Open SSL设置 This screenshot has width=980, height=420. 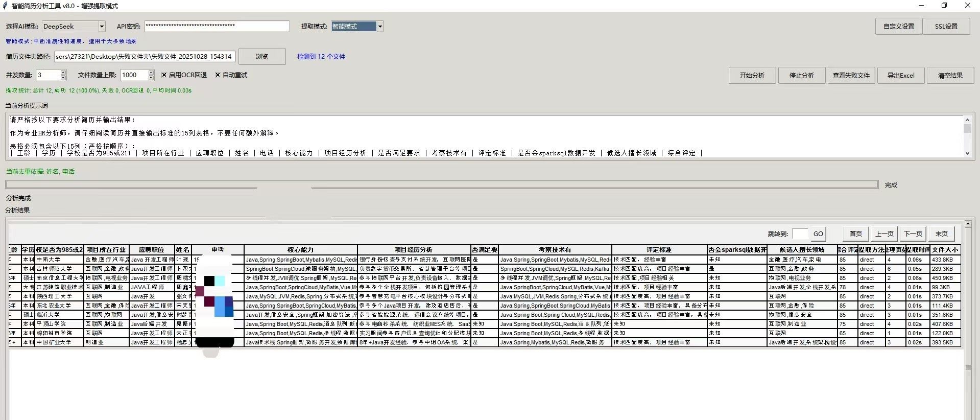(x=946, y=27)
